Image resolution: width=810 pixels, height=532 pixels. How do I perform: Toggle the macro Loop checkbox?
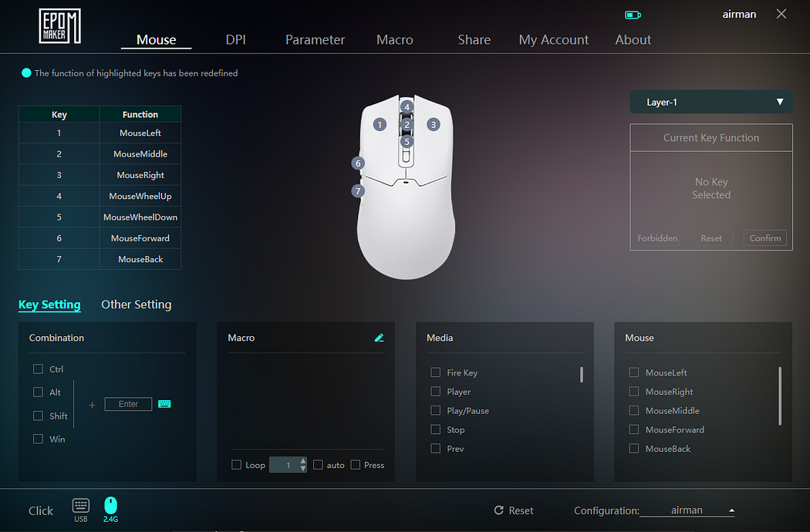(x=237, y=465)
